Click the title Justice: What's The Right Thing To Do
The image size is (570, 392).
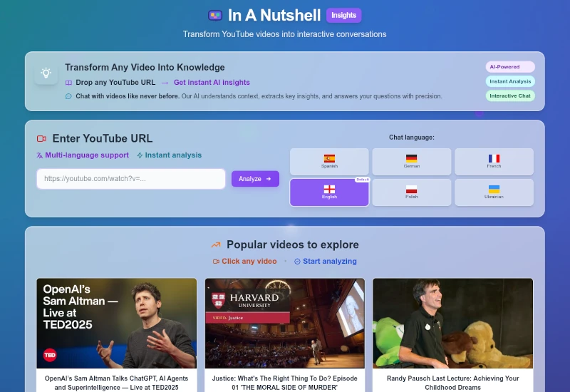click(x=284, y=383)
